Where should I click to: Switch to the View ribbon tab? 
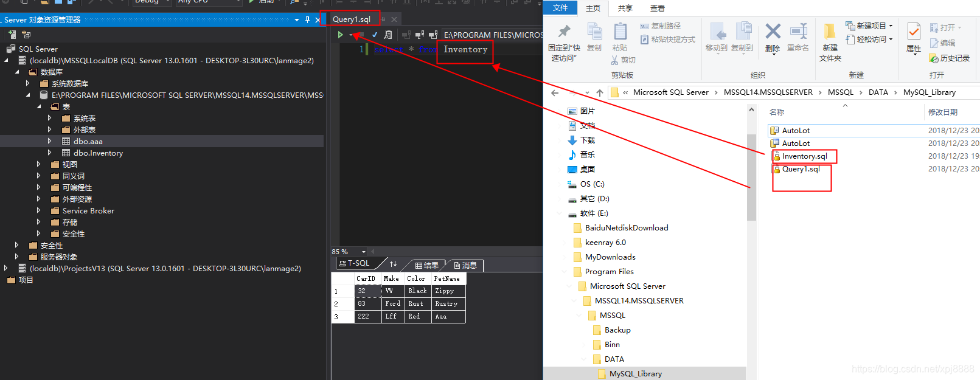[658, 8]
